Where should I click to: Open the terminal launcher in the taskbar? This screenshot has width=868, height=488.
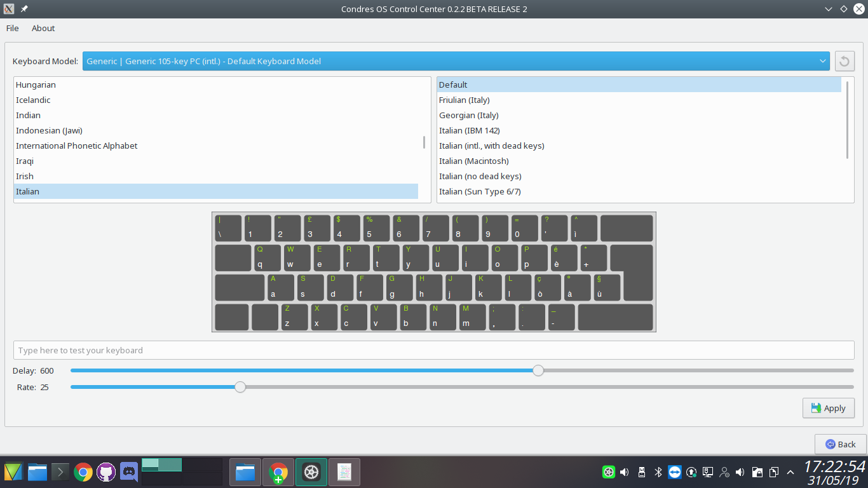pyautogui.click(x=60, y=472)
